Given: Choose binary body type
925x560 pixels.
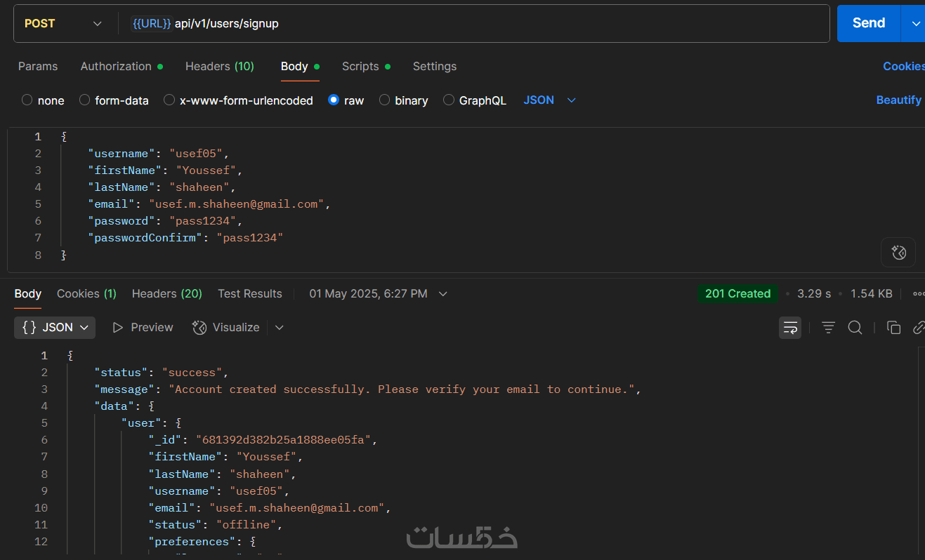Looking at the screenshot, I should click(x=403, y=100).
